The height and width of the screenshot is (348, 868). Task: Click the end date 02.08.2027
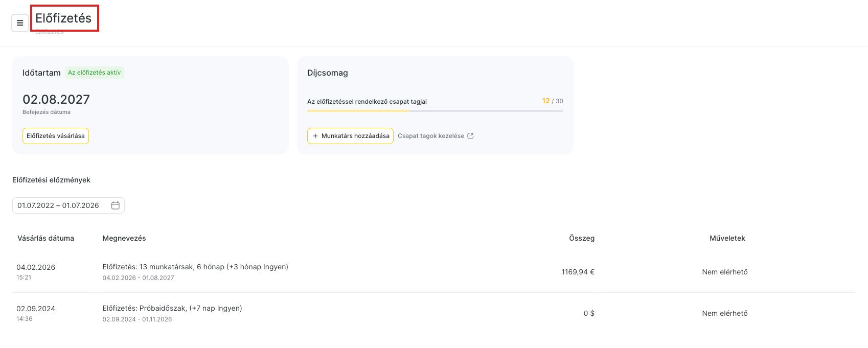click(x=56, y=99)
